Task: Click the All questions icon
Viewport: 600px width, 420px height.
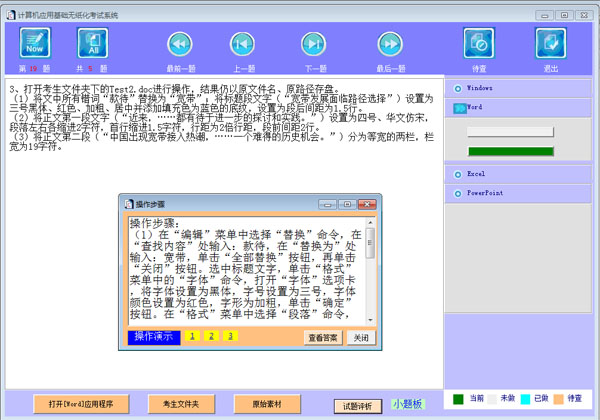Action: [x=93, y=43]
